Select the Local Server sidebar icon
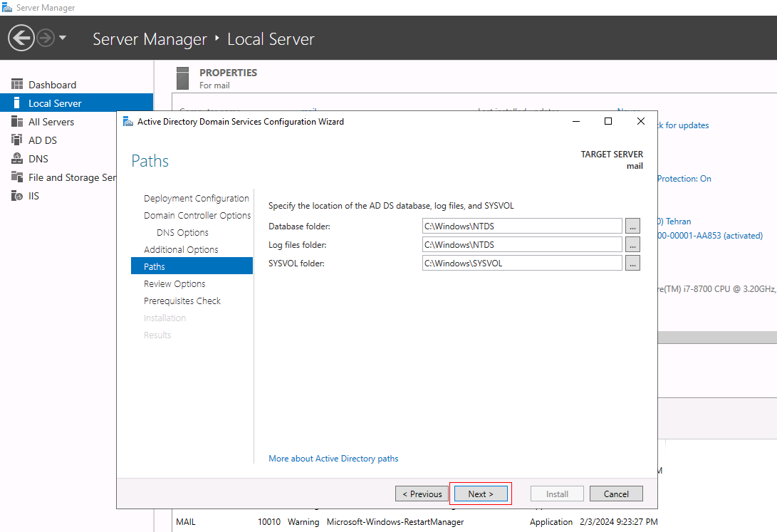Image resolution: width=777 pixels, height=532 pixels. 17,103
